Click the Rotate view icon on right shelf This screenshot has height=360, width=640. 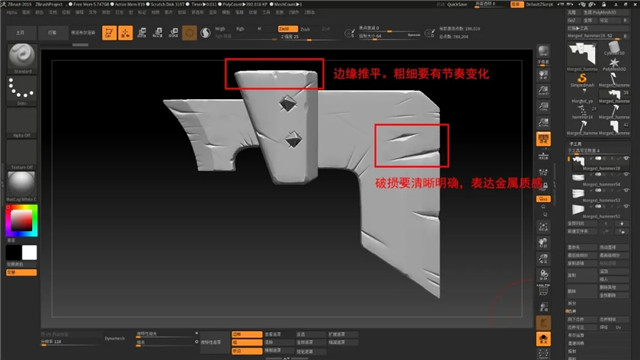click(543, 275)
